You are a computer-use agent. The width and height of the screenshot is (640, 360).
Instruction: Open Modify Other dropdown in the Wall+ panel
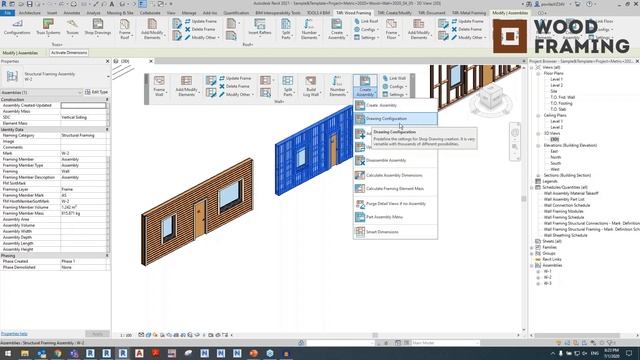[237, 94]
